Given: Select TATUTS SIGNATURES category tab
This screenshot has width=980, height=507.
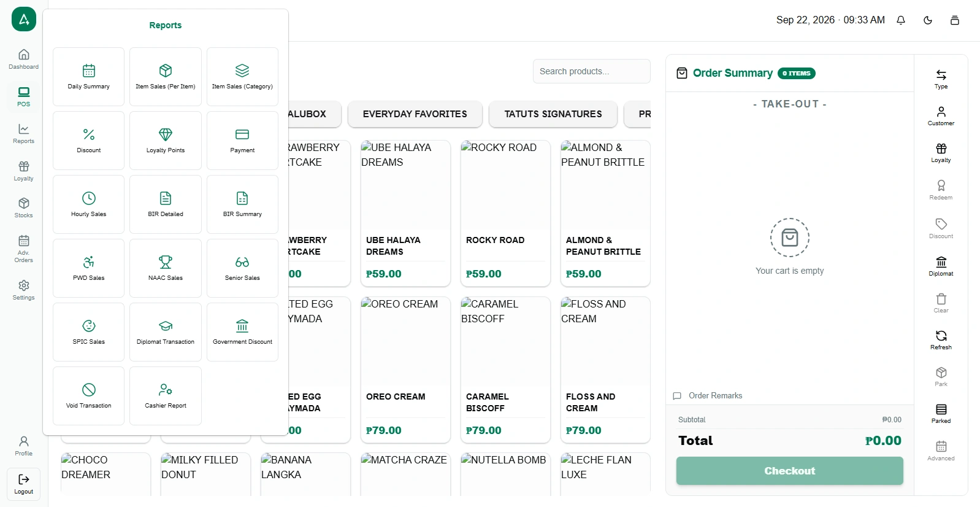Looking at the screenshot, I should (x=553, y=114).
